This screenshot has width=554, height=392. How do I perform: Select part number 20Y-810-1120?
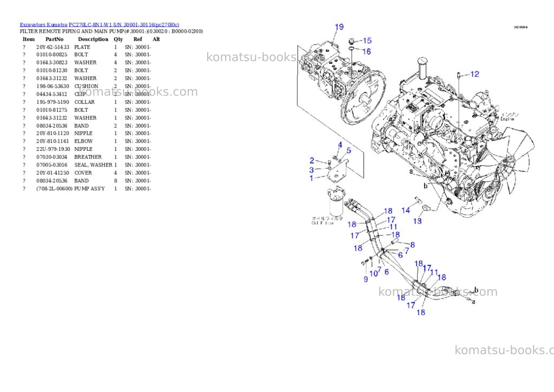52,133
